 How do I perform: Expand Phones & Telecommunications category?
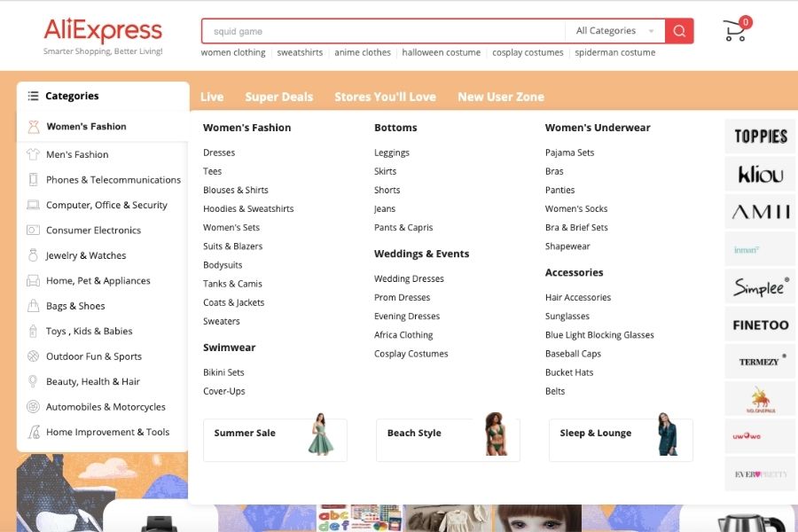tap(113, 180)
